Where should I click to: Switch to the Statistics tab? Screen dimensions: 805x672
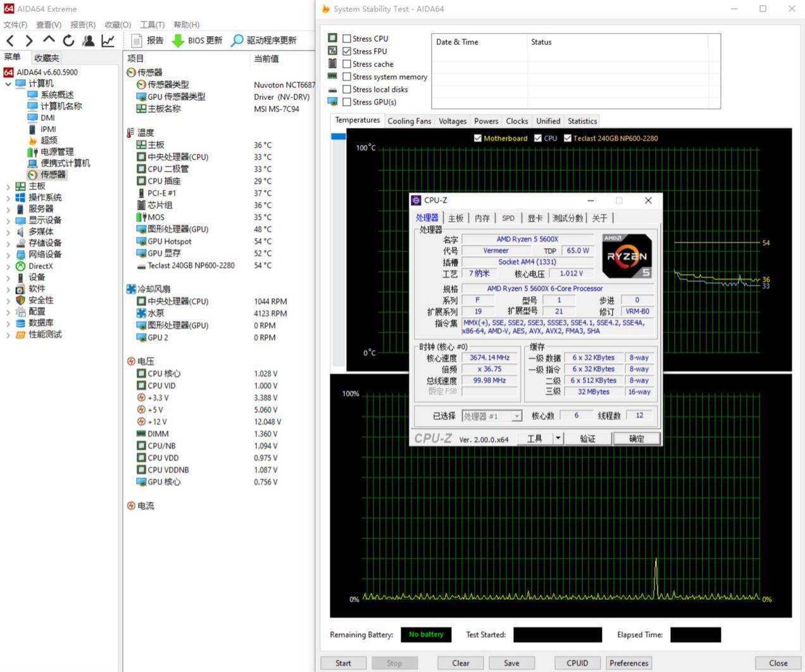click(582, 121)
